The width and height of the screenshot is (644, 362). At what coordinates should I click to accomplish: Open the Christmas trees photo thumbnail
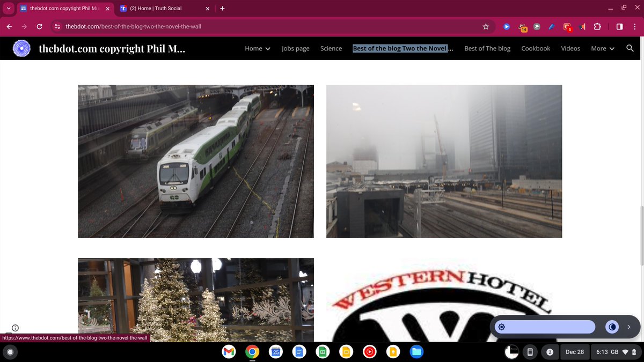click(196, 300)
